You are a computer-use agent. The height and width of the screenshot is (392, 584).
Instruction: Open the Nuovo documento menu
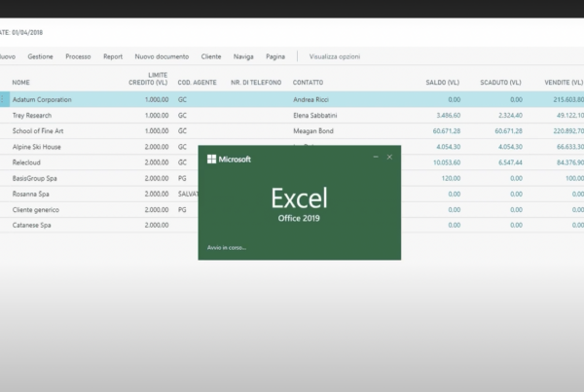(x=162, y=56)
